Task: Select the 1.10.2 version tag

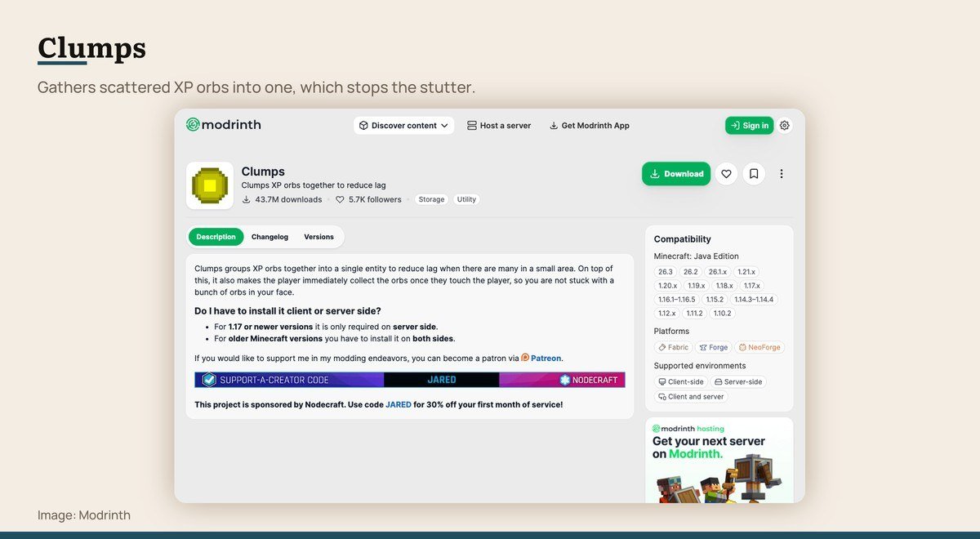Action: pos(722,314)
